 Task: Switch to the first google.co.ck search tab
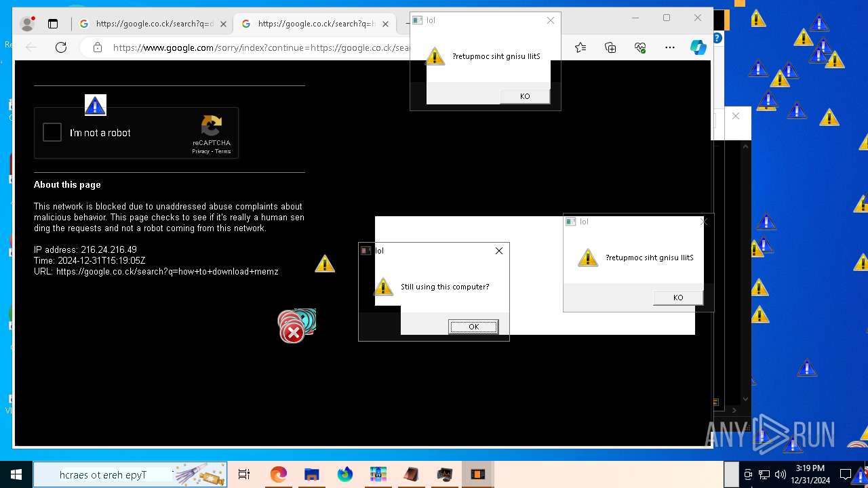153,24
